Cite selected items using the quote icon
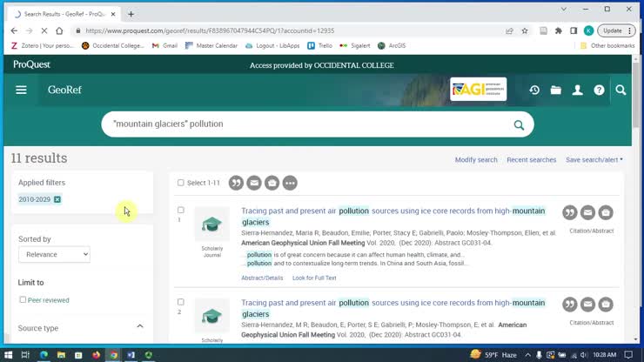Screen dimensions: 644x362 tap(236, 183)
